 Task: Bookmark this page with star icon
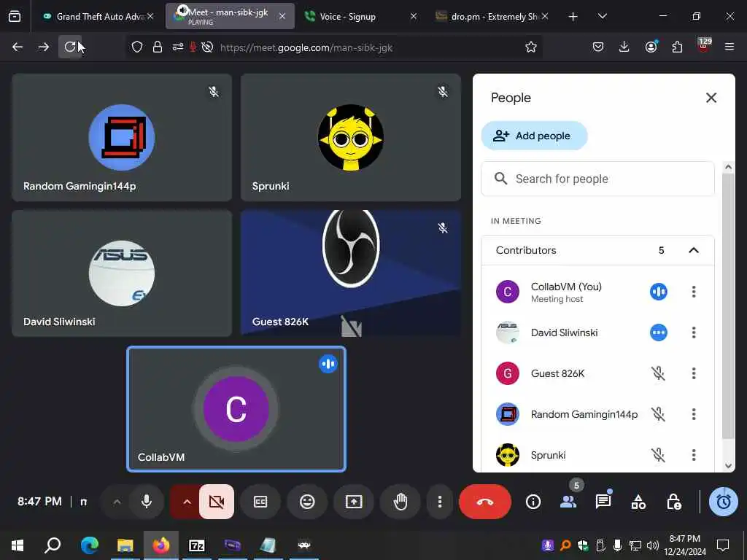pyautogui.click(x=531, y=47)
